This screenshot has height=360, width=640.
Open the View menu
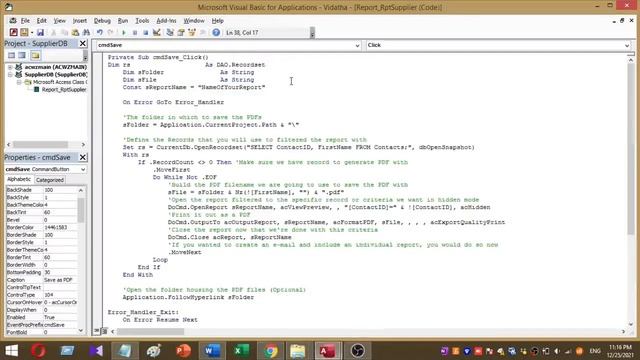(60, 20)
